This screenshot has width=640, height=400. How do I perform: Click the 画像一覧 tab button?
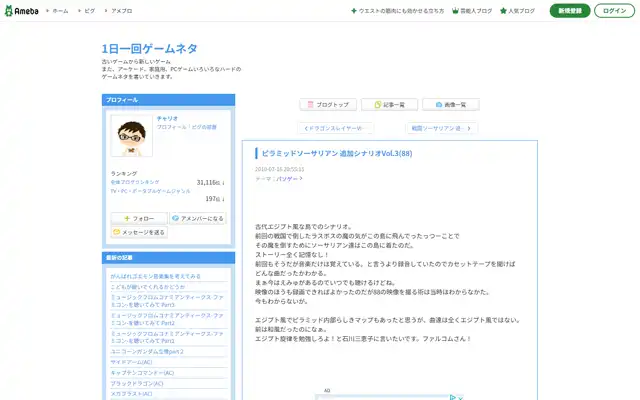[x=451, y=104]
